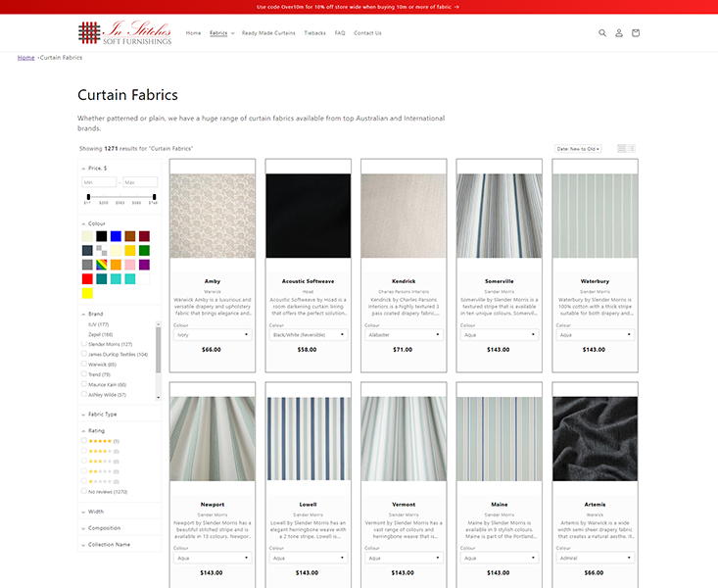Select the Zepel (166) brand entry
Screen dimensions: 718x588
(100, 334)
